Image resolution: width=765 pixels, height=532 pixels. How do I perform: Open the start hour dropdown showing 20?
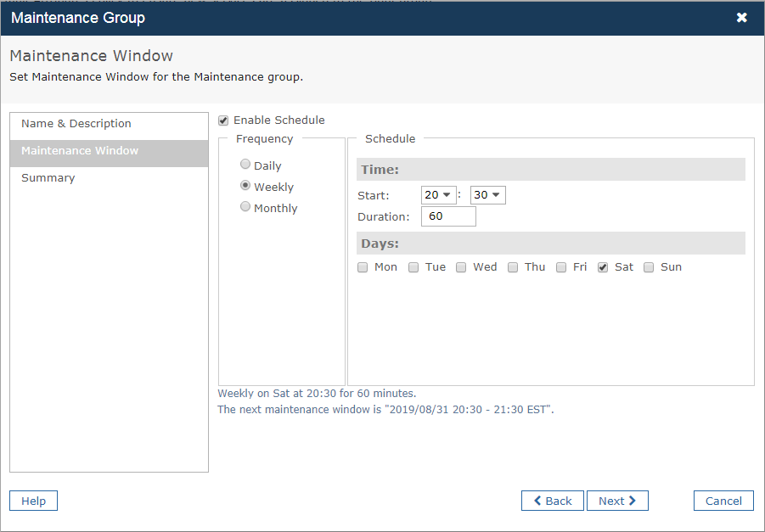click(438, 194)
